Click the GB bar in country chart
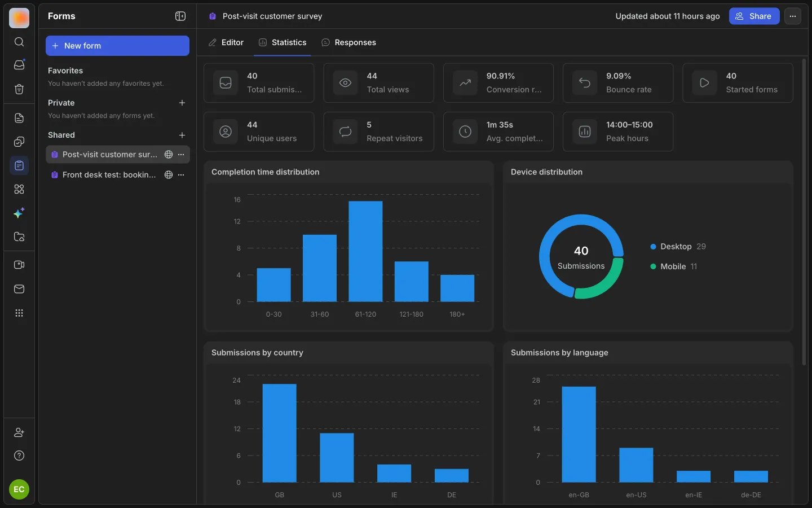Image resolution: width=812 pixels, height=508 pixels. [x=279, y=433]
